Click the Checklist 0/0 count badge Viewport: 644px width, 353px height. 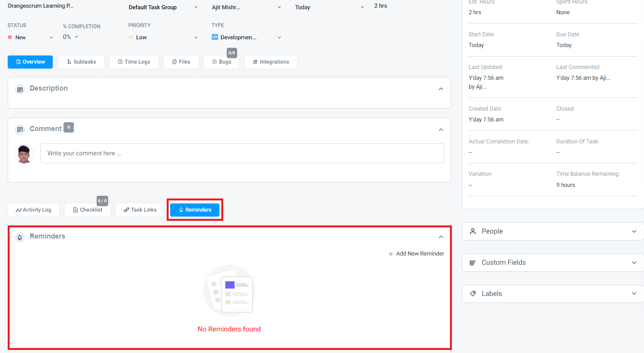pyautogui.click(x=102, y=201)
